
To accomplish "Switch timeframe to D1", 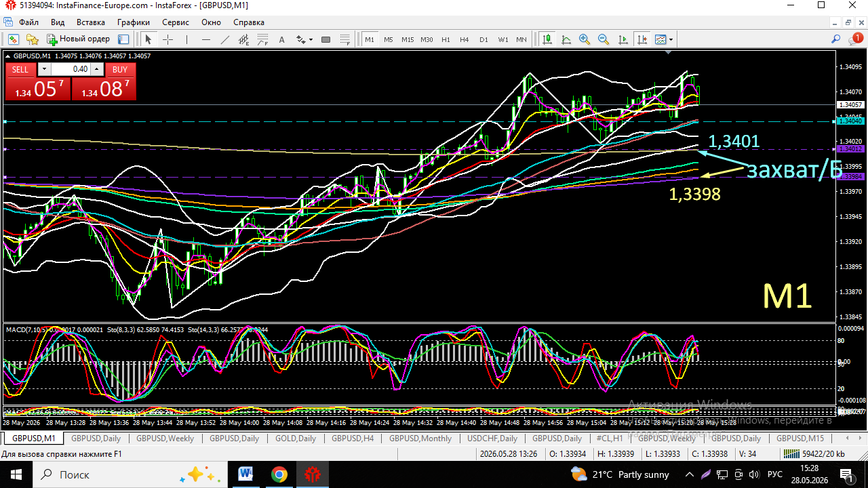I will 484,39.
